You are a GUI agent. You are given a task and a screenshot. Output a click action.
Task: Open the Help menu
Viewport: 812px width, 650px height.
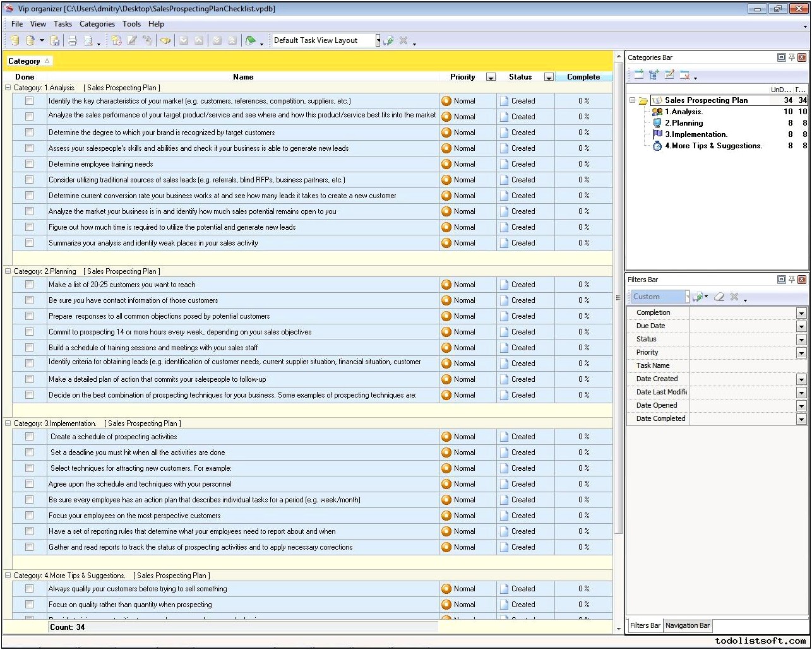click(x=156, y=24)
